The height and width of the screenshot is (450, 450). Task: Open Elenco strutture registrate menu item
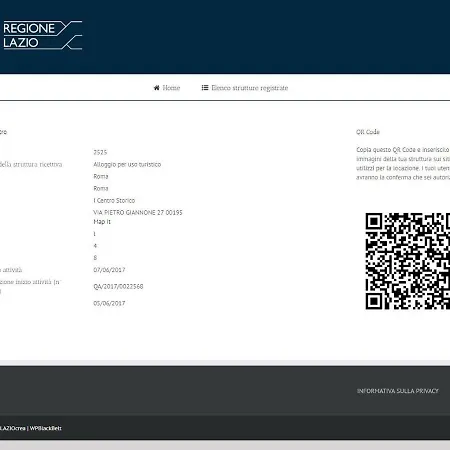245,88
